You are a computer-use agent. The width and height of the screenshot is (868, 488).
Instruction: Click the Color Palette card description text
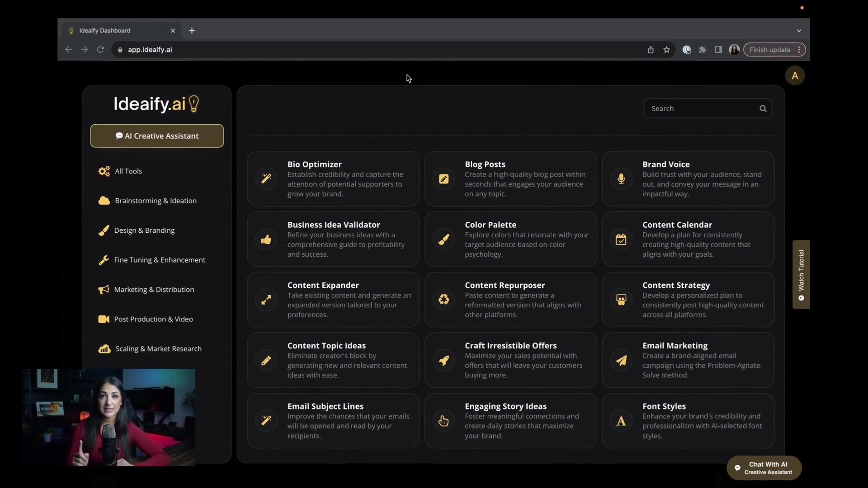pyautogui.click(x=527, y=244)
